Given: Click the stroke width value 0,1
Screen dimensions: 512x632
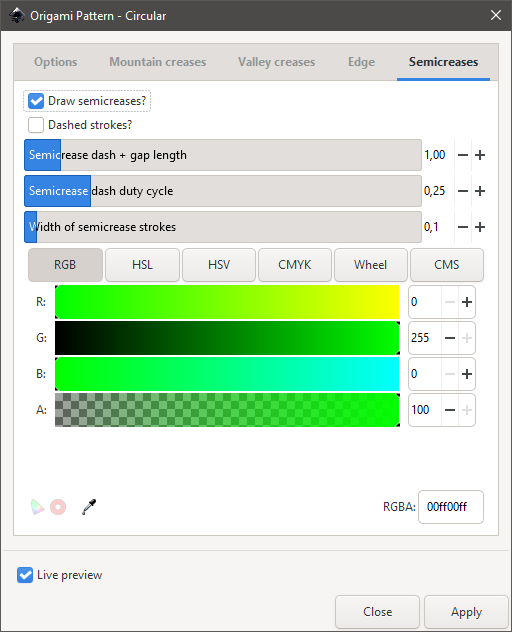Looking at the screenshot, I should coord(431,227).
